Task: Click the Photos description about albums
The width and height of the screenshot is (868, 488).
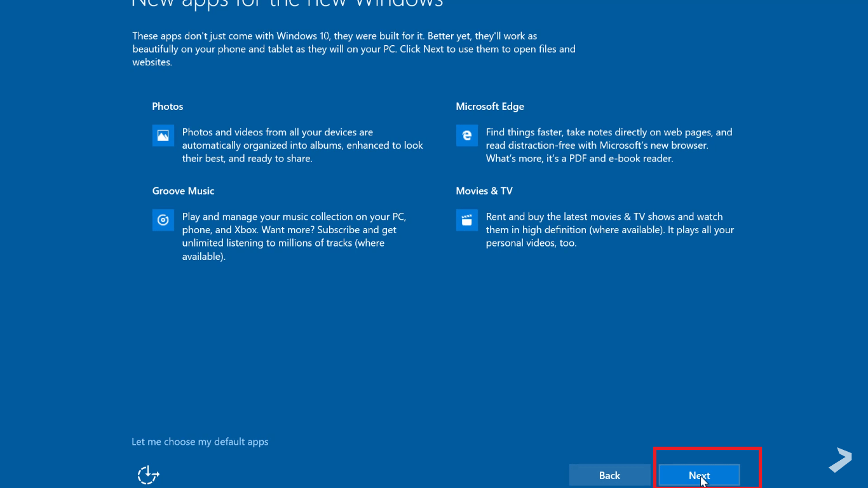Action: [x=302, y=146]
